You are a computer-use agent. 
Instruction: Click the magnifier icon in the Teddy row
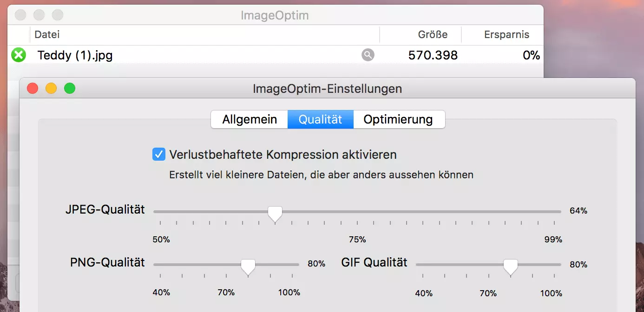368,55
